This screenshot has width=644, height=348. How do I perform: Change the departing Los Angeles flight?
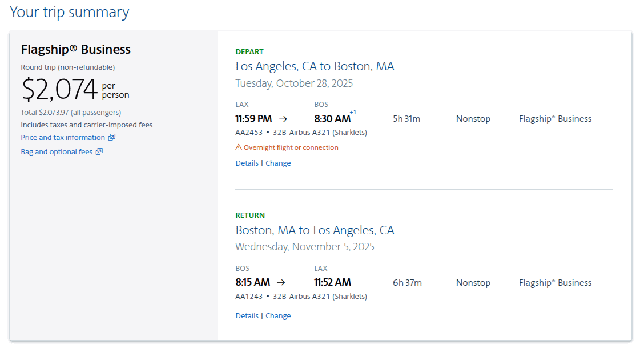point(278,163)
